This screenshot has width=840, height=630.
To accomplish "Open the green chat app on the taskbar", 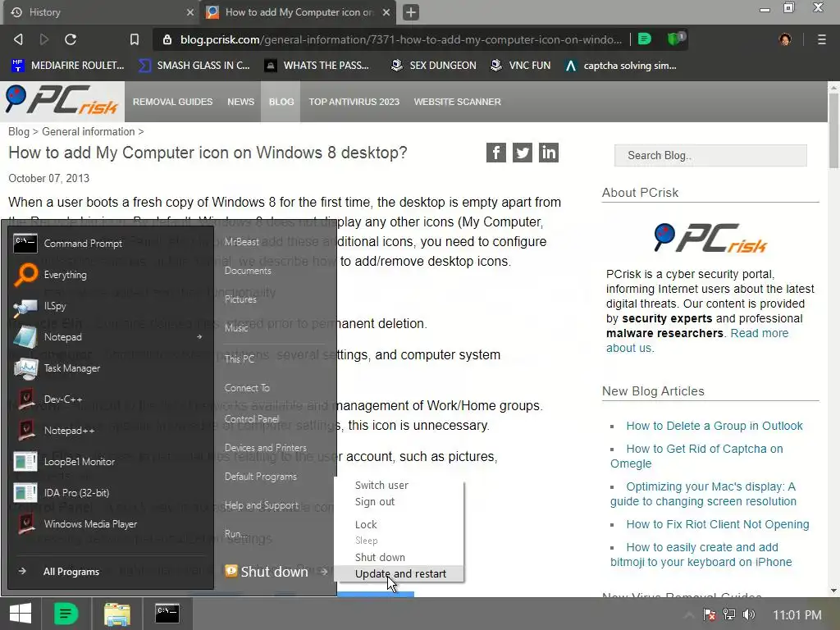I will tap(66, 614).
